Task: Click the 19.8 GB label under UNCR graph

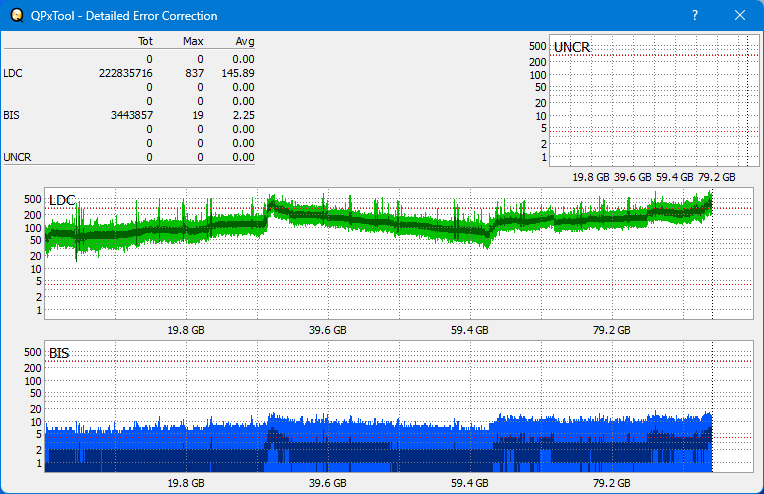Action: 591,177
